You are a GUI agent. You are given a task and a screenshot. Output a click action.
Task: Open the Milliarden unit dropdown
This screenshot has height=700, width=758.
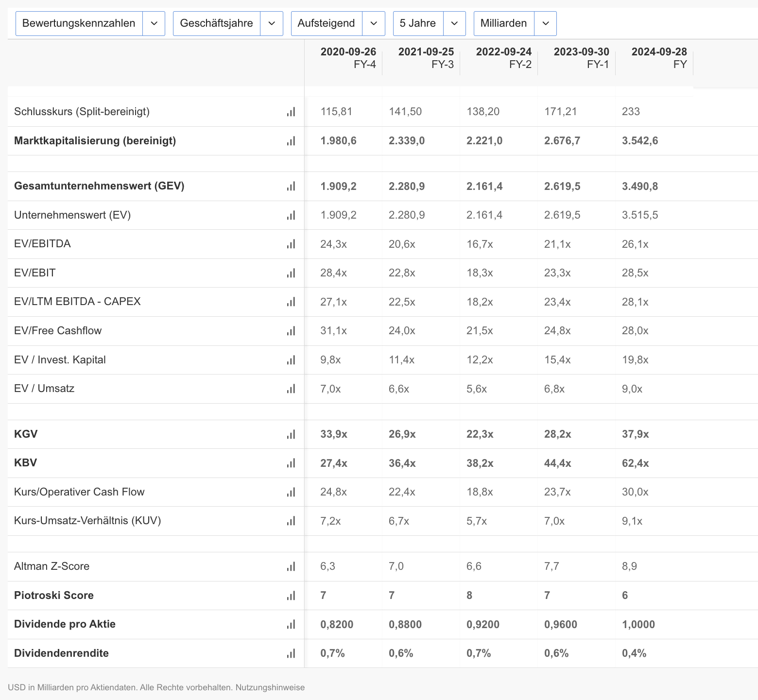[515, 23]
